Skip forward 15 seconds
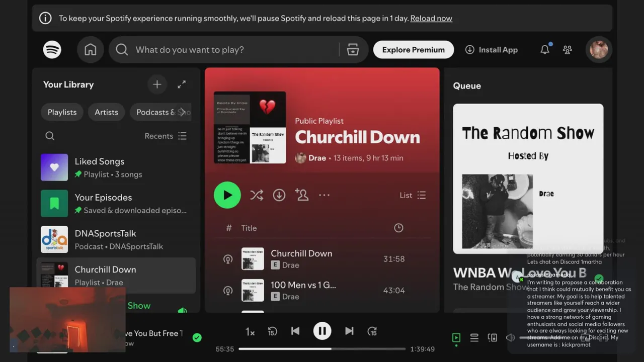The width and height of the screenshot is (644, 362). (372, 331)
